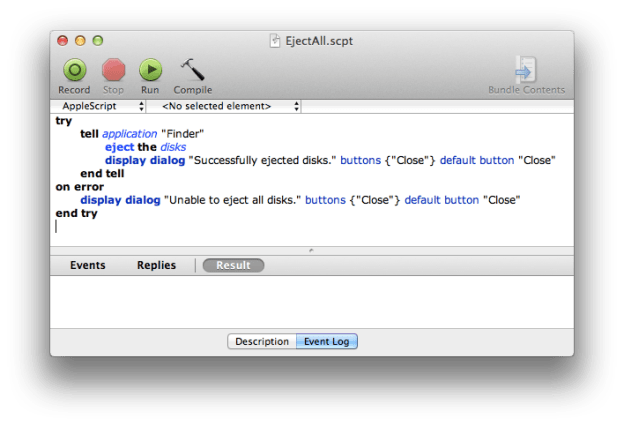624x426 pixels.
Task: Click the EjectAll.scpt window title
Action: (319, 41)
